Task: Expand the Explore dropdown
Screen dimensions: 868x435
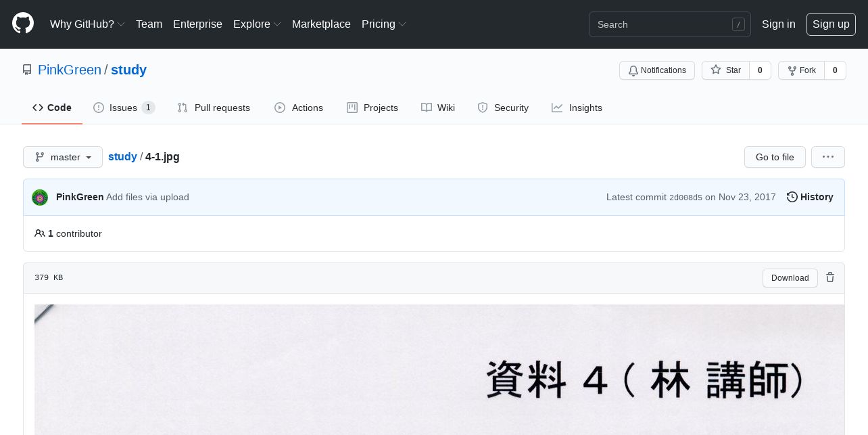Action: click(257, 24)
